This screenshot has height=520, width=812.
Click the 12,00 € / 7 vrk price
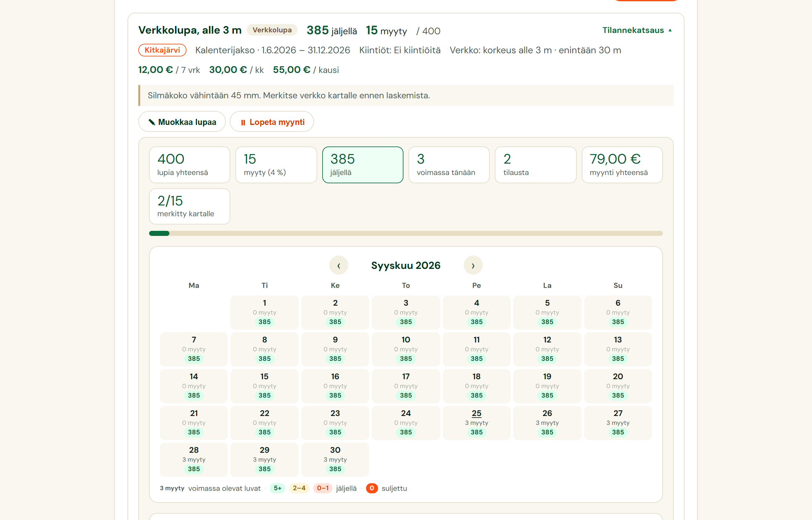[x=169, y=70]
